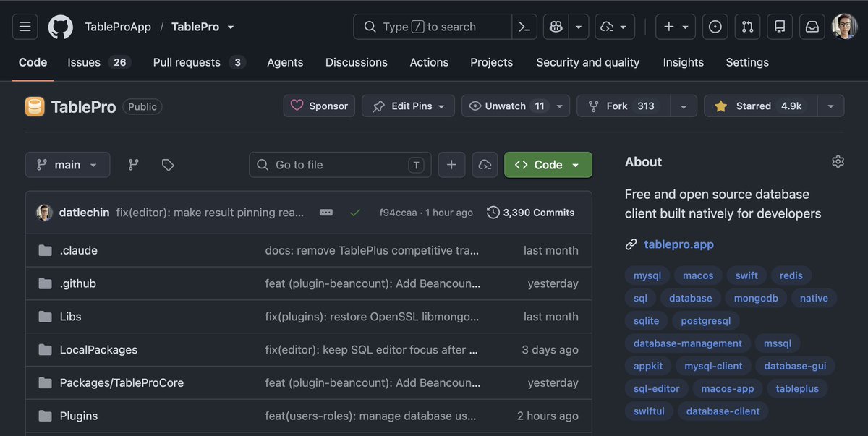
Task: Open the star lists dropdown arrow
Action: (x=830, y=106)
